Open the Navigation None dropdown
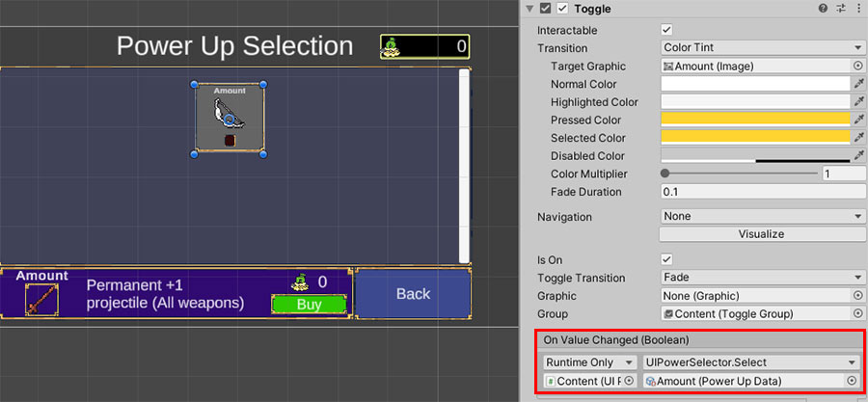This screenshot has width=868, height=402. tap(763, 216)
